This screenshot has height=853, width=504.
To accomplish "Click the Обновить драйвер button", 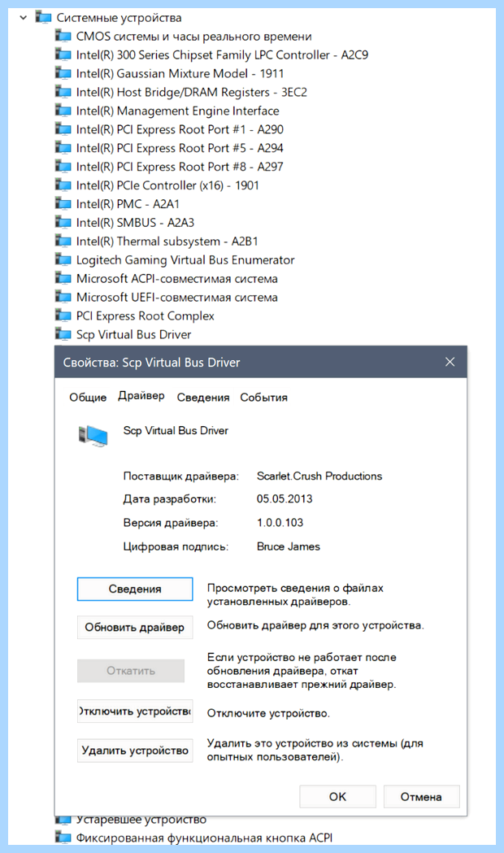I will click(135, 627).
